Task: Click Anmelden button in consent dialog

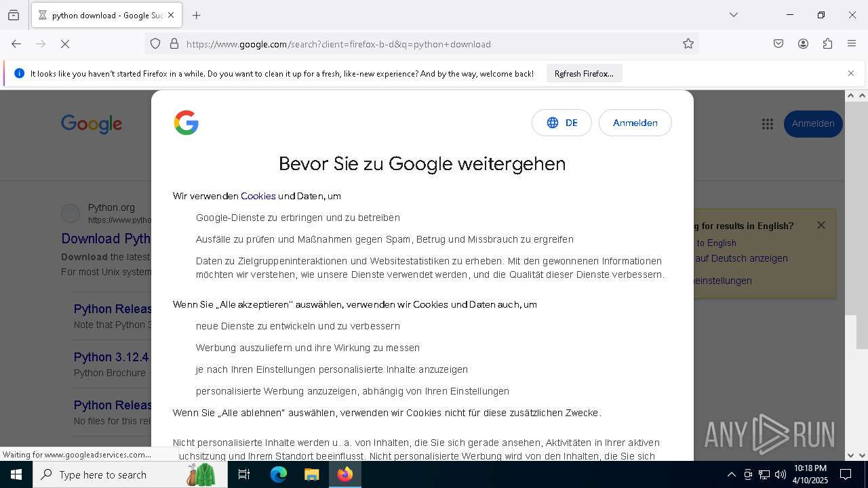Action: tap(635, 123)
